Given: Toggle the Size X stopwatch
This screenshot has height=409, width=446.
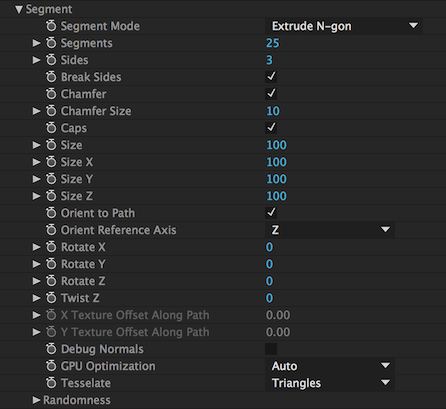Looking at the screenshot, I should coord(51,162).
